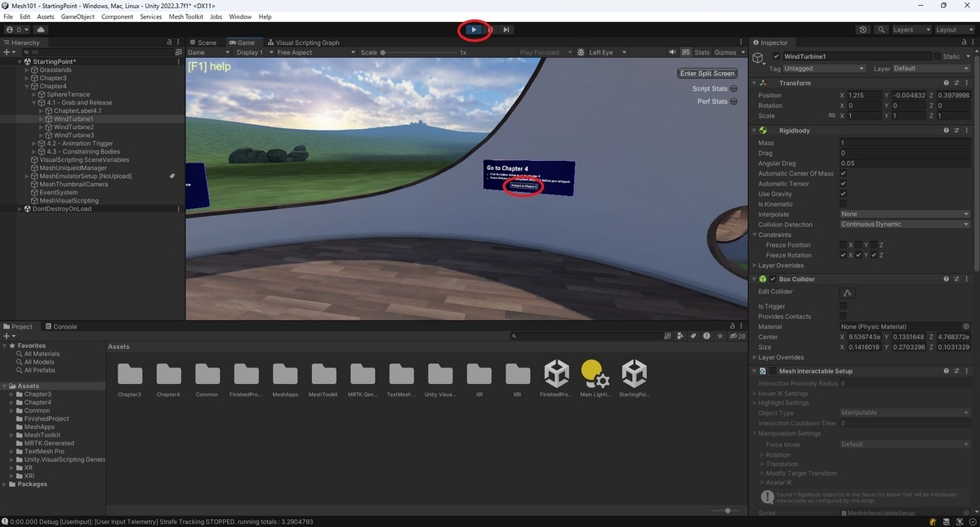Lock the Inspector with the padlock icon
This screenshot has width=980, height=527.
click(x=966, y=42)
